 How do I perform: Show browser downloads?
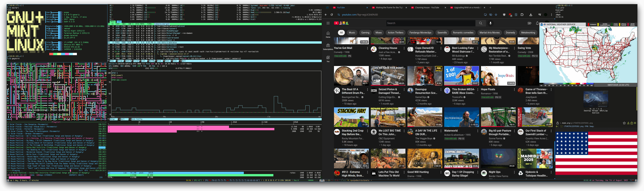click(x=531, y=15)
